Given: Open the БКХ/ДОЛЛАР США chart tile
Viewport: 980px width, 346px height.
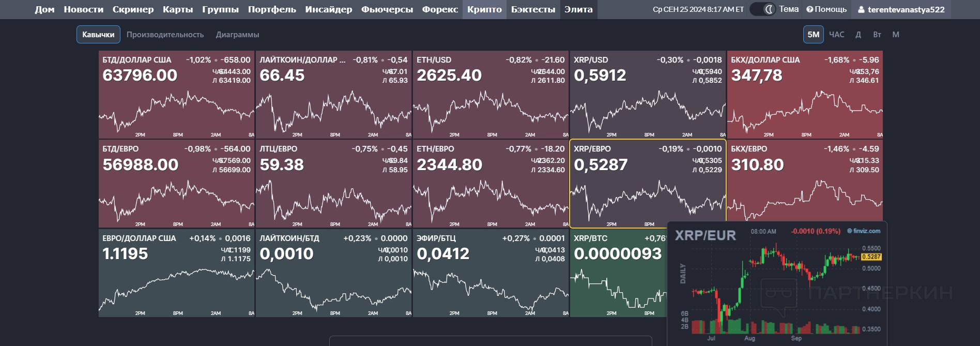Looking at the screenshot, I should (805, 95).
